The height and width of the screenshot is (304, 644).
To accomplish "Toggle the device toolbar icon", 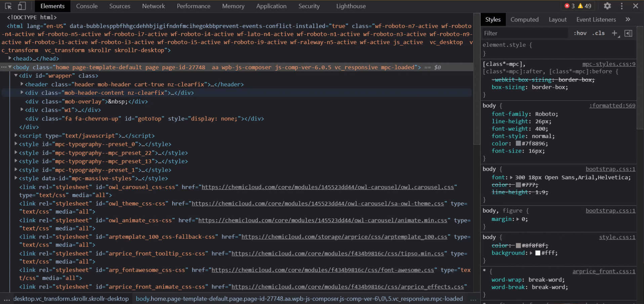I will (22, 6).
